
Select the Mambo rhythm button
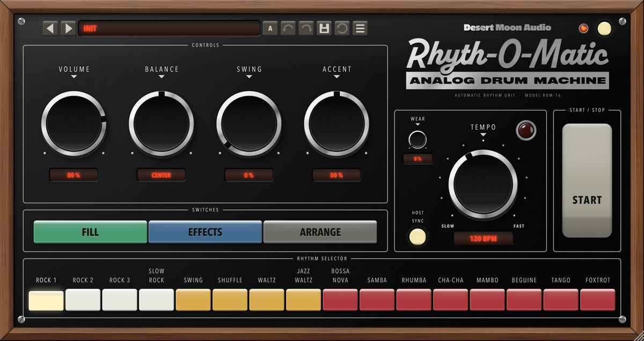[x=487, y=300]
